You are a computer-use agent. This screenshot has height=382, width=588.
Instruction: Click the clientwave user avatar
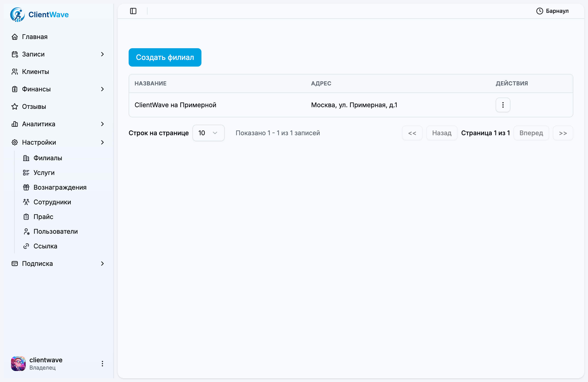(x=18, y=363)
